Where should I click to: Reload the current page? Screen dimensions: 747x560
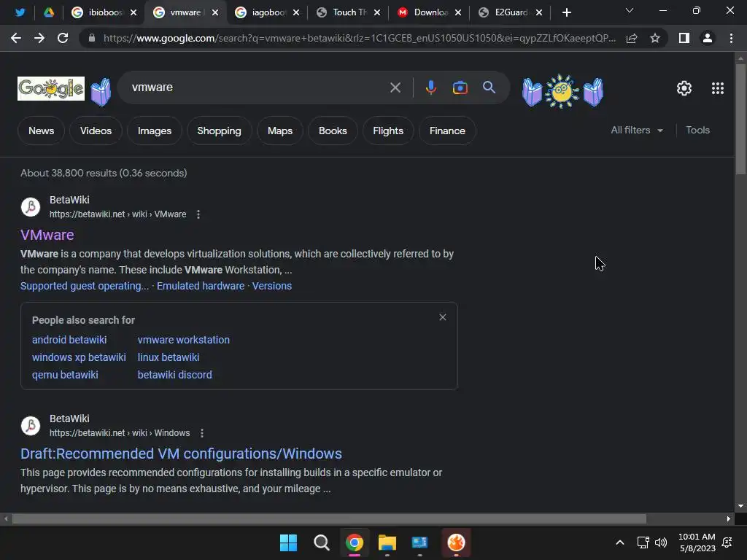pyautogui.click(x=63, y=38)
